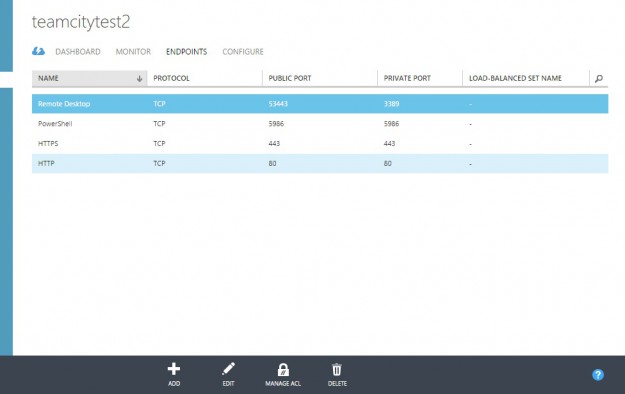Click private port 443 cell
Viewport: 625px width, 394px height.
click(x=389, y=144)
